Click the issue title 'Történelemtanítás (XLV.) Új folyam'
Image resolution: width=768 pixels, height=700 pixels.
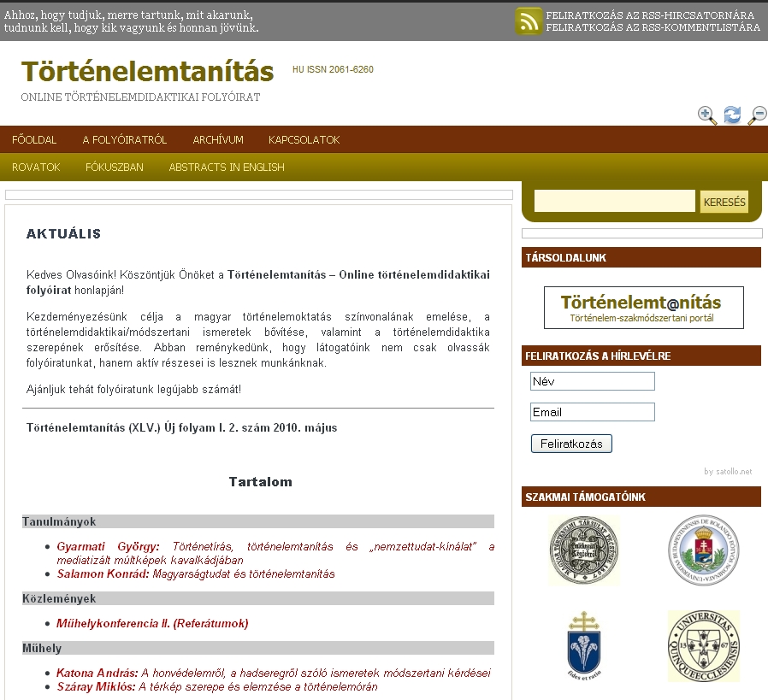(181, 428)
